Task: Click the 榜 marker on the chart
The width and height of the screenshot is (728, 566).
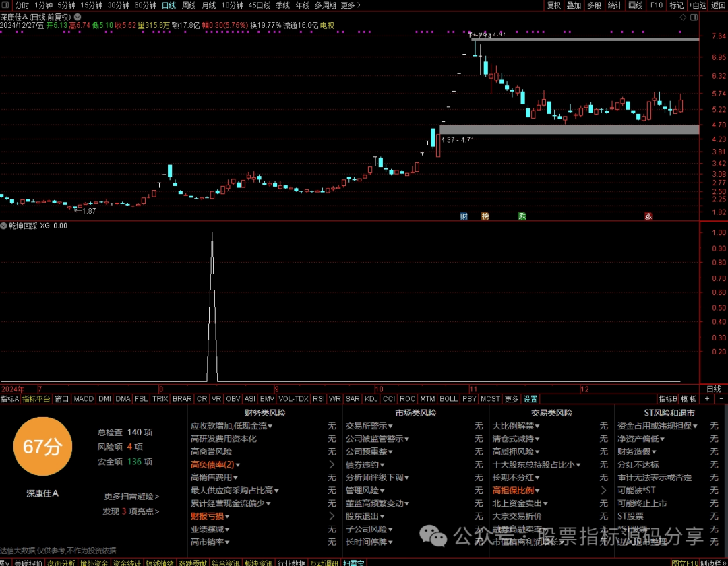Action: pyautogui.click(x=485, y=216)
